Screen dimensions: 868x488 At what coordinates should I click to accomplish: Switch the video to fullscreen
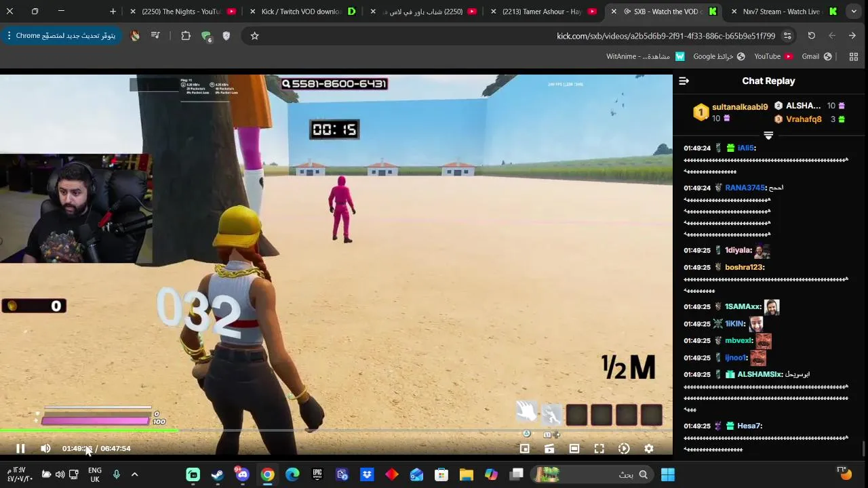click(x=599, y=449)
